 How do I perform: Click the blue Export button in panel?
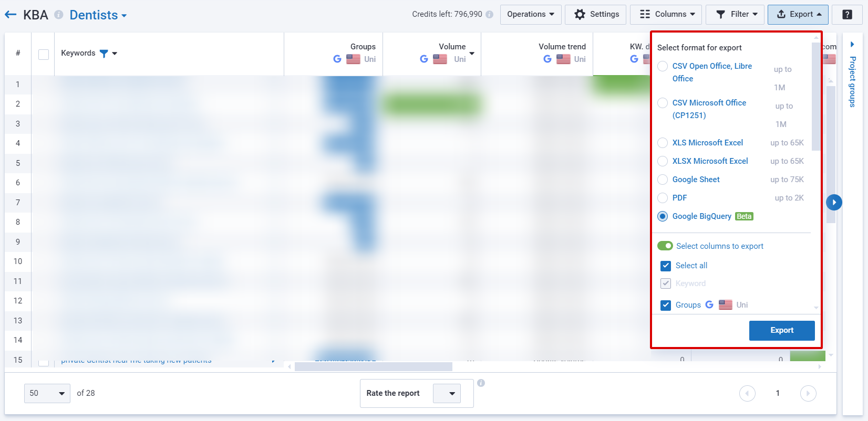tap(781, 330)
